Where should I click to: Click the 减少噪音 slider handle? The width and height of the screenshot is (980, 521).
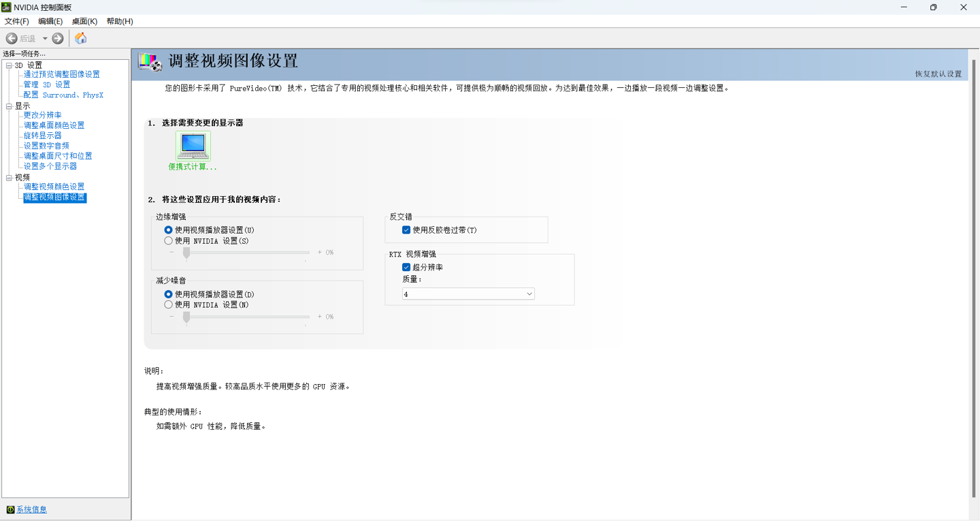186,317
